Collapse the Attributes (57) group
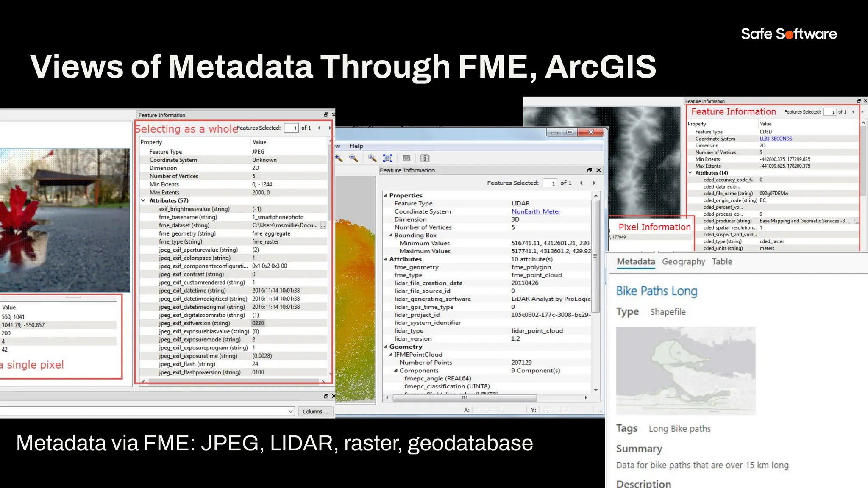The image size is (868, 488). (143, 201)
